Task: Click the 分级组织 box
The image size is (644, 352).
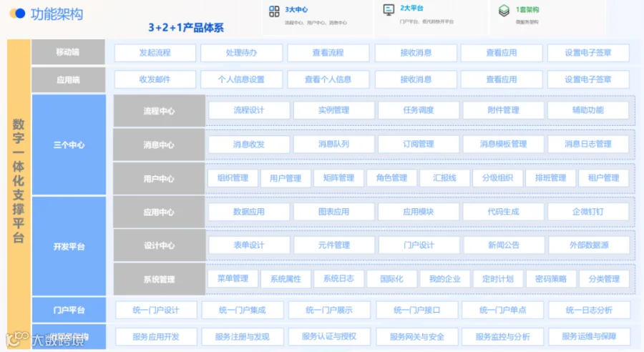Action: [x=497, y=178]
